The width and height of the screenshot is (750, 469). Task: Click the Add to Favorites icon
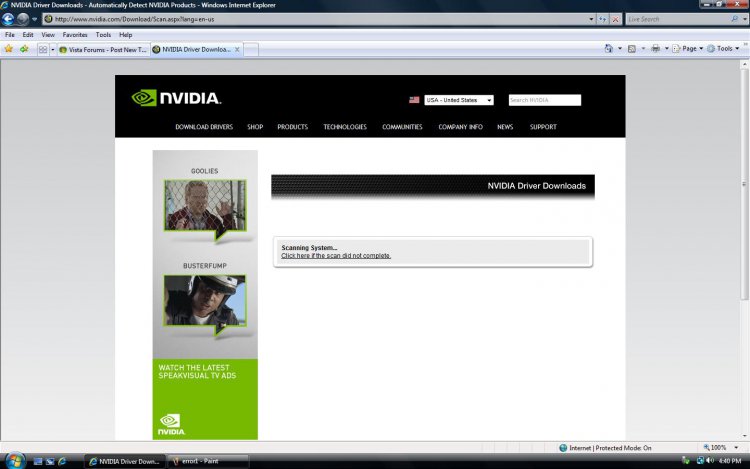pos(24,49)
